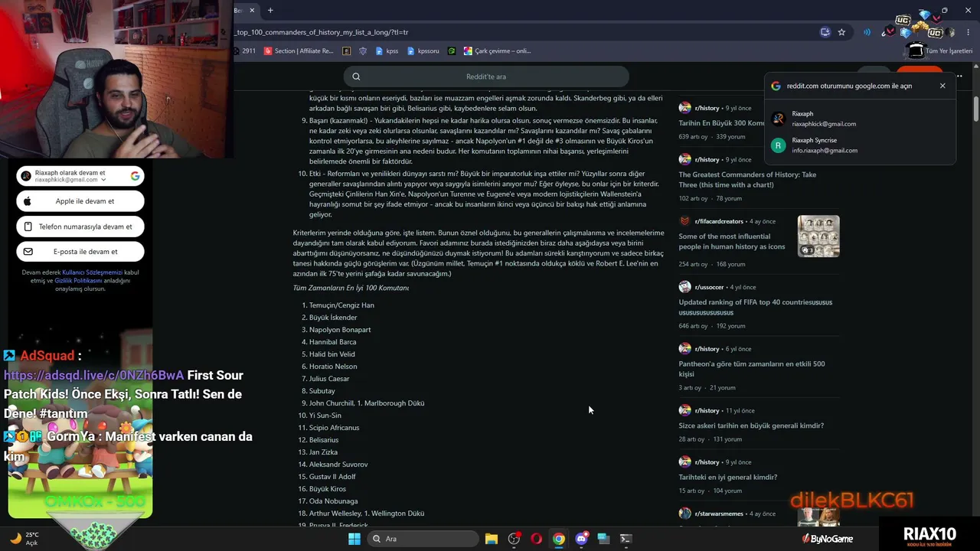Viewport: 980px width, 551px height.
Task: Open the weather widget showing 25°C
Action: click(x=24, y=539)
